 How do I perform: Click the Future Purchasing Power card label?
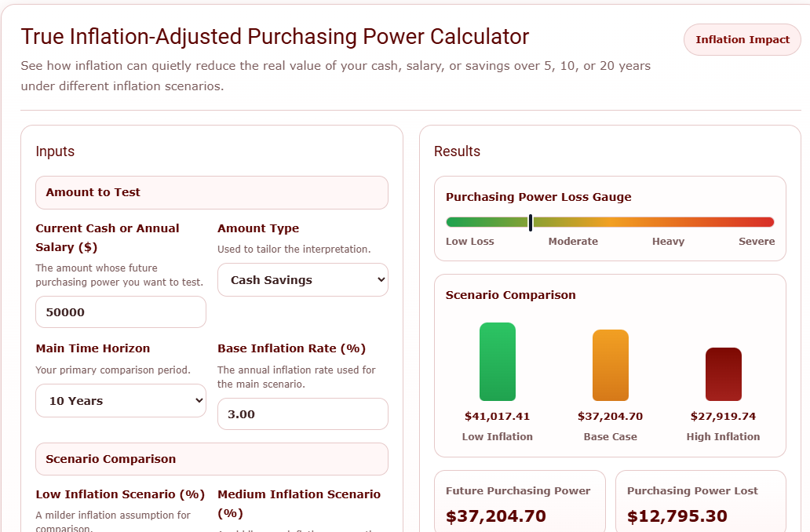point(518,490)
